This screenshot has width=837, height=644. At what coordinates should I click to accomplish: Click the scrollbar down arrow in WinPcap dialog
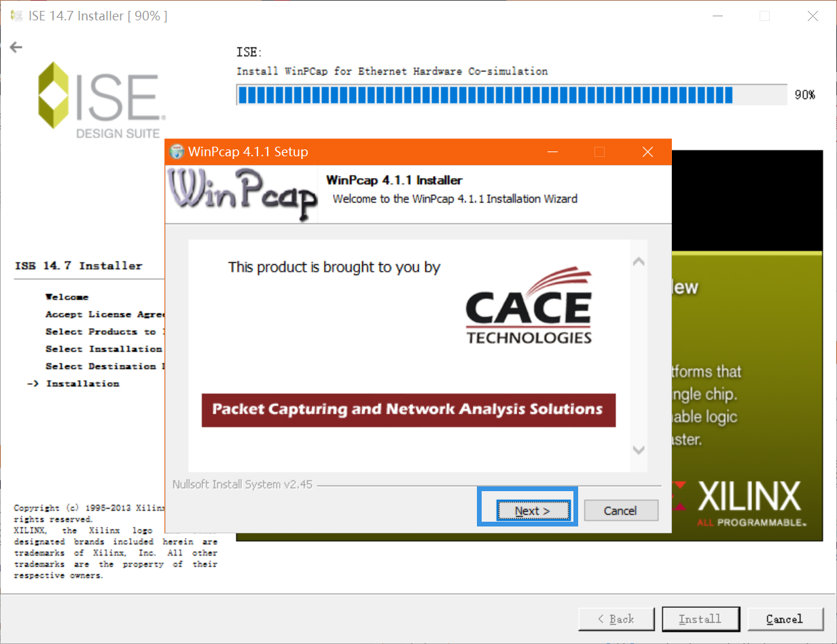coord(639,450)
